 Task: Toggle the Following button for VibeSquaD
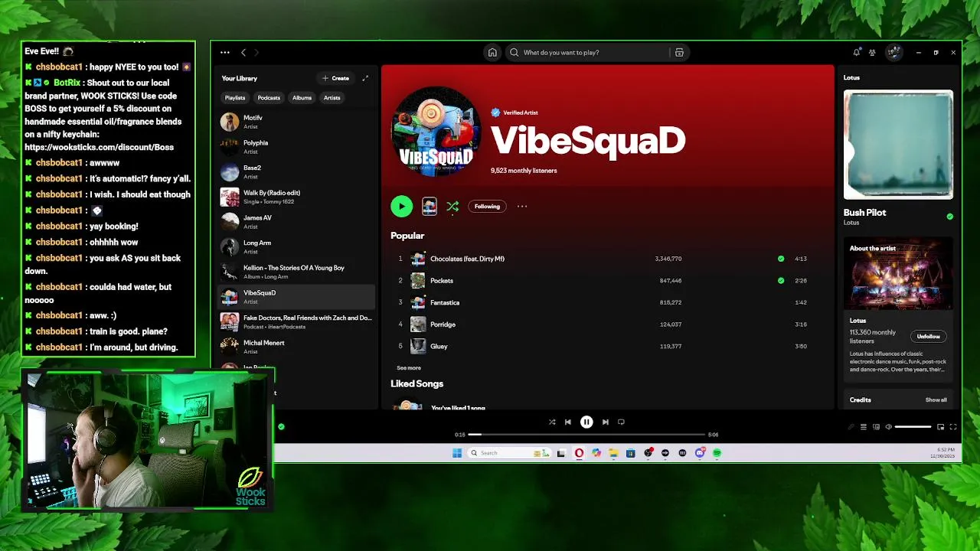487,206
